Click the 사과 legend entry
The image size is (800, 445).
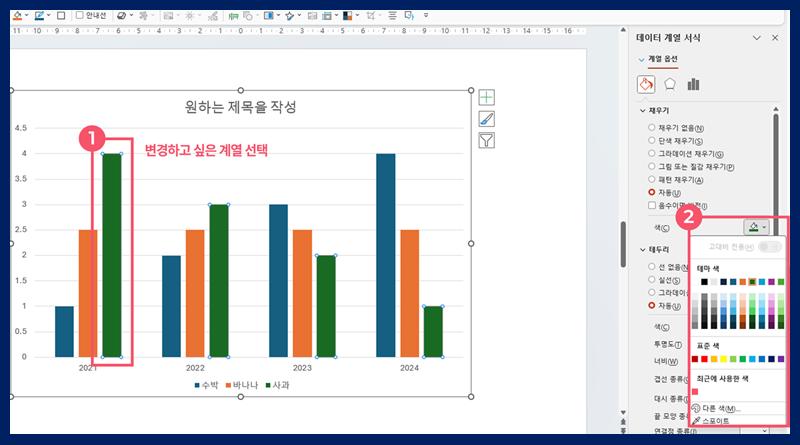pos(277,385)
